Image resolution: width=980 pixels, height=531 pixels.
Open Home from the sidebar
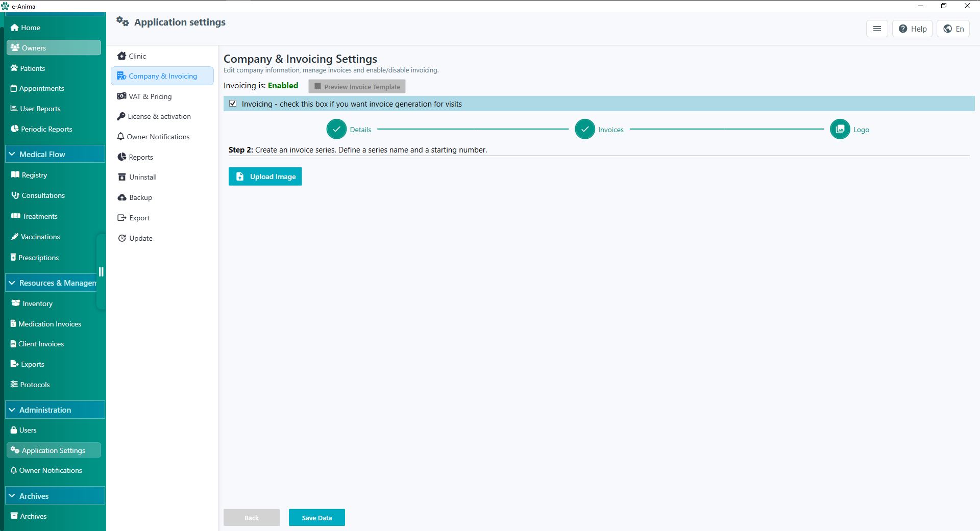tap(30, 28)
